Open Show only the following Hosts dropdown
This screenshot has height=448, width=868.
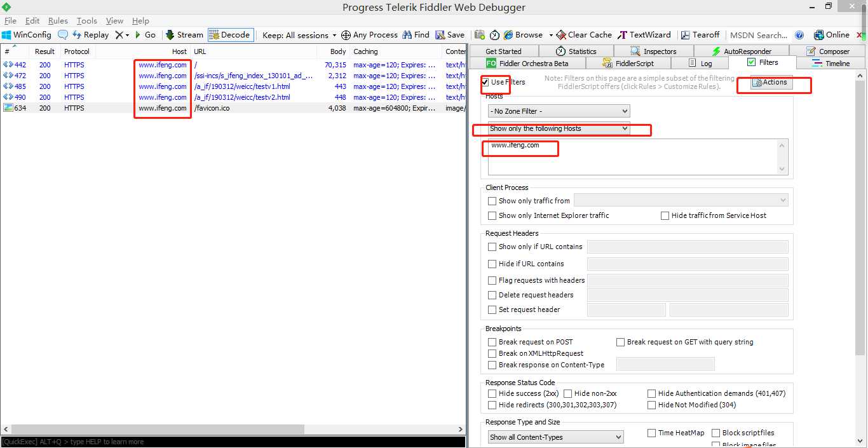[559, 128]
